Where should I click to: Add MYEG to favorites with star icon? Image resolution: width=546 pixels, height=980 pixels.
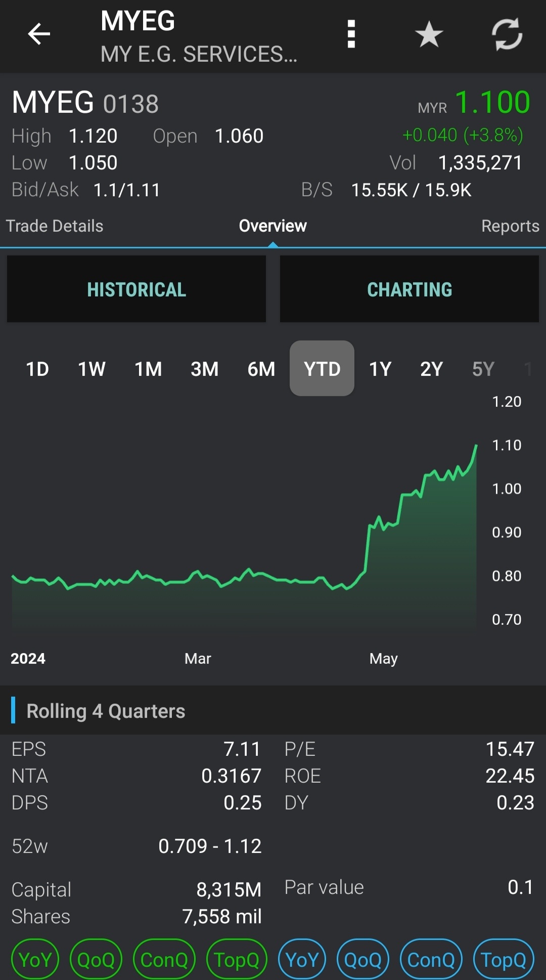[429, 34]
